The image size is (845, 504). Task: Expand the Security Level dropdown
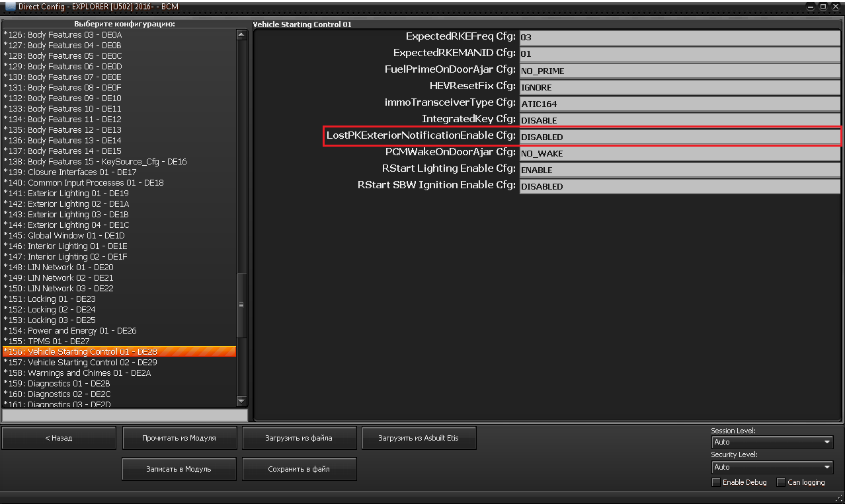coord(772,467)
